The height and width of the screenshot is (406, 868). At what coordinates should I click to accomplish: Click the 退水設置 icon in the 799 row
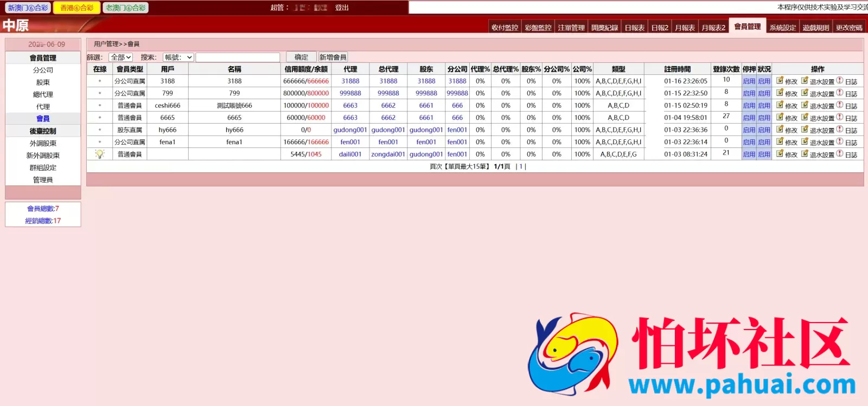point(805,93)
